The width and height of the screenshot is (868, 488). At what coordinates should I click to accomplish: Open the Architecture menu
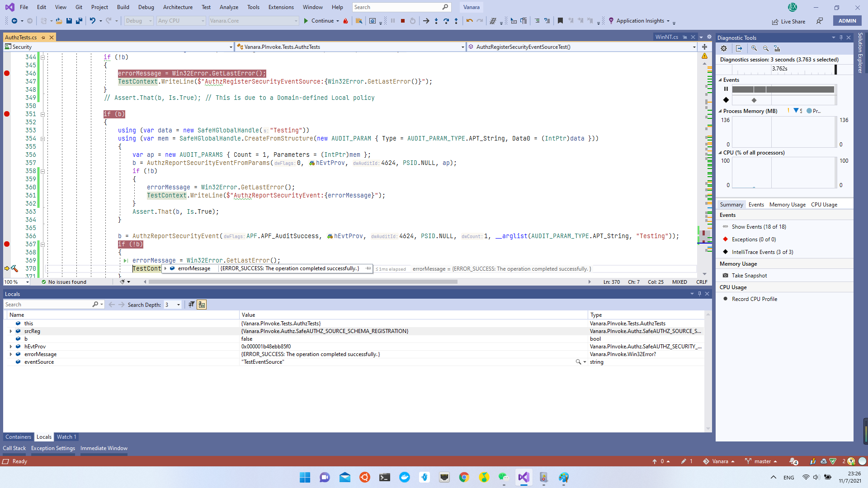click(x=178, y=7)
